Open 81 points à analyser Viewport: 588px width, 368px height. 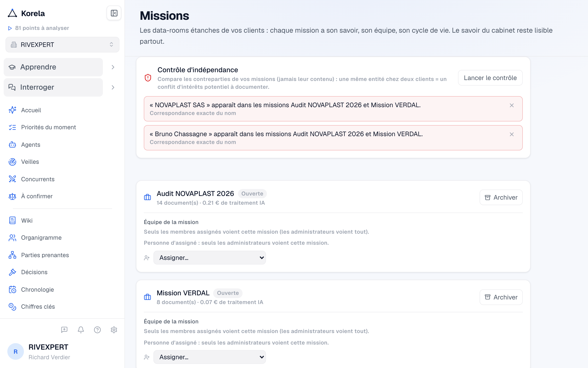click(x=38, y=28)
